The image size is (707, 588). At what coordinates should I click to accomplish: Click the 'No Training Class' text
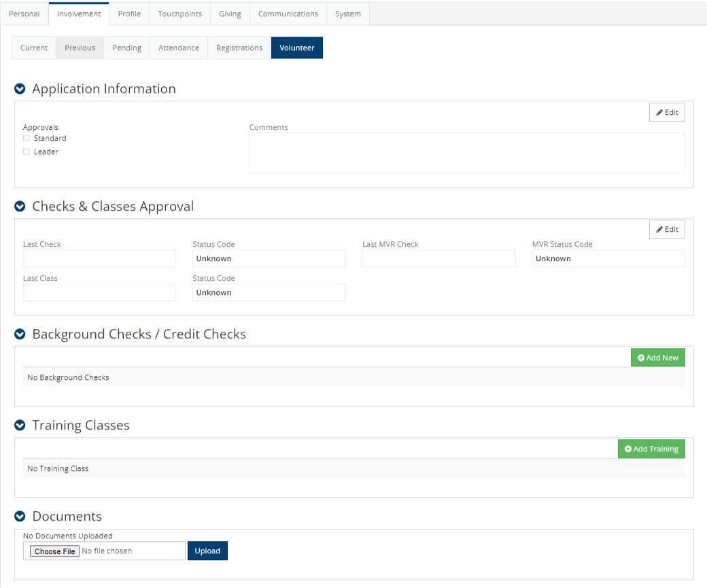point(58,468)
